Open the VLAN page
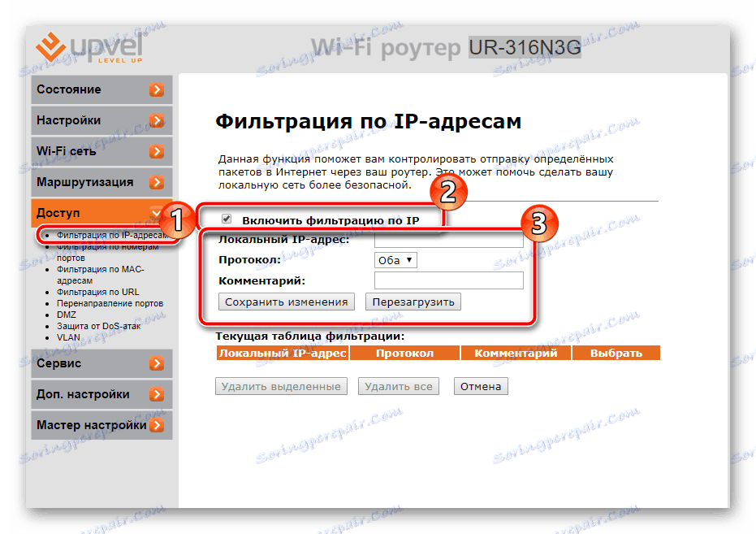The image size is (756, 534). pos(68,337)
